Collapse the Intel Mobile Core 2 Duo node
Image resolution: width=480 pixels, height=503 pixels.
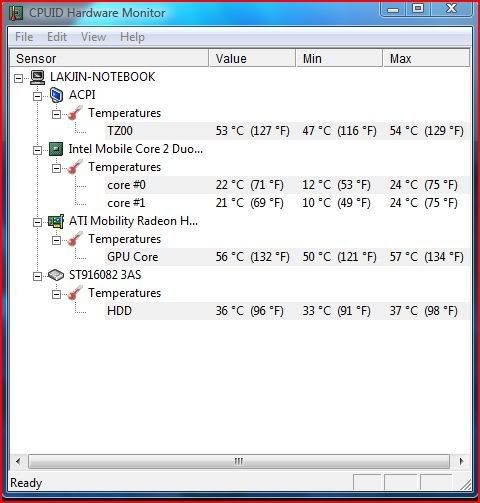coord(37,150)
